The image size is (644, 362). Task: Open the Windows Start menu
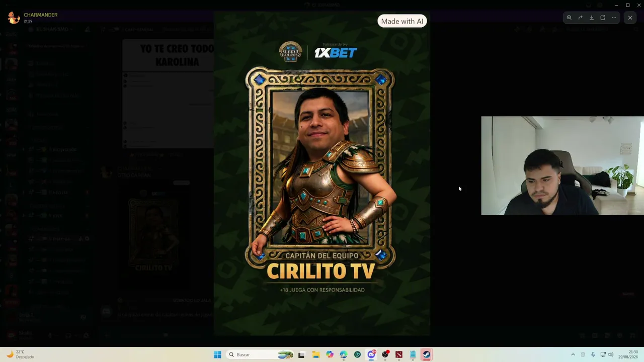[x=217, y=354]
